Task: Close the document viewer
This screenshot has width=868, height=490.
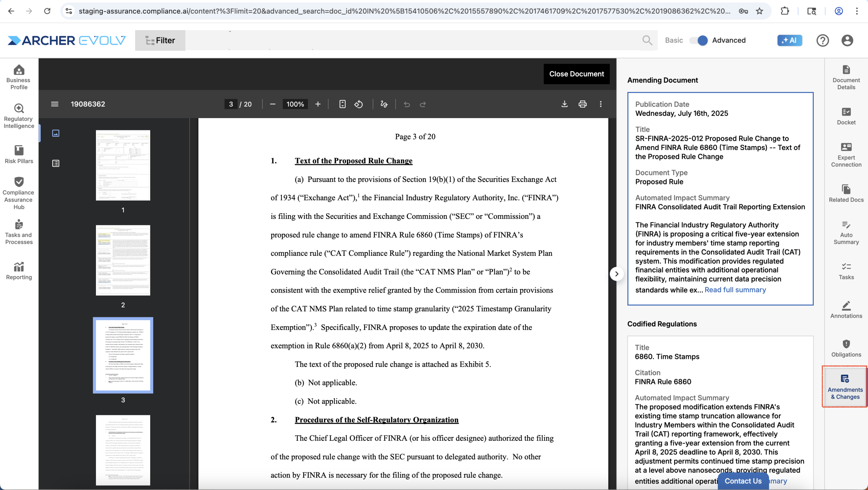Action: (x=576, y=74)
